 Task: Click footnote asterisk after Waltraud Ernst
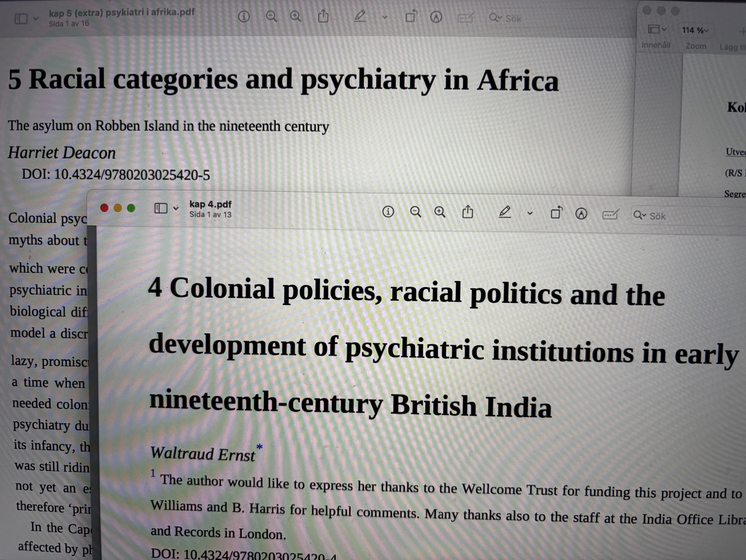click(259, 447)
